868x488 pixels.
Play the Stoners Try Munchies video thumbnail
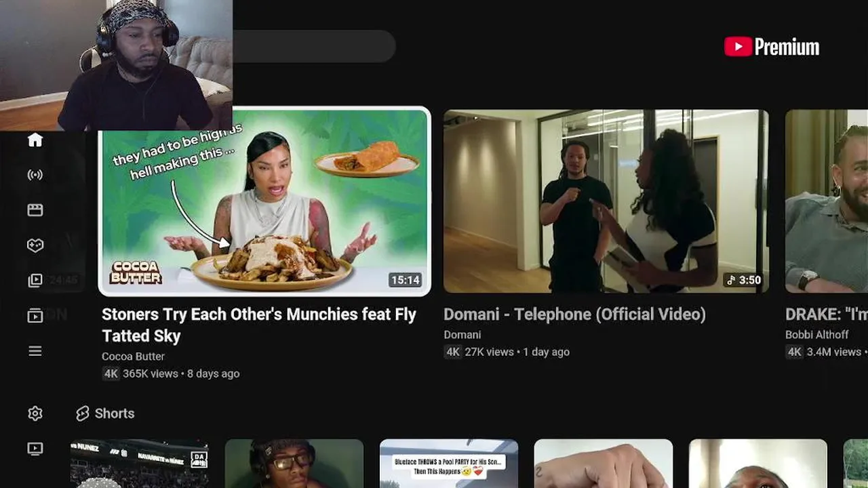(264, 201)
